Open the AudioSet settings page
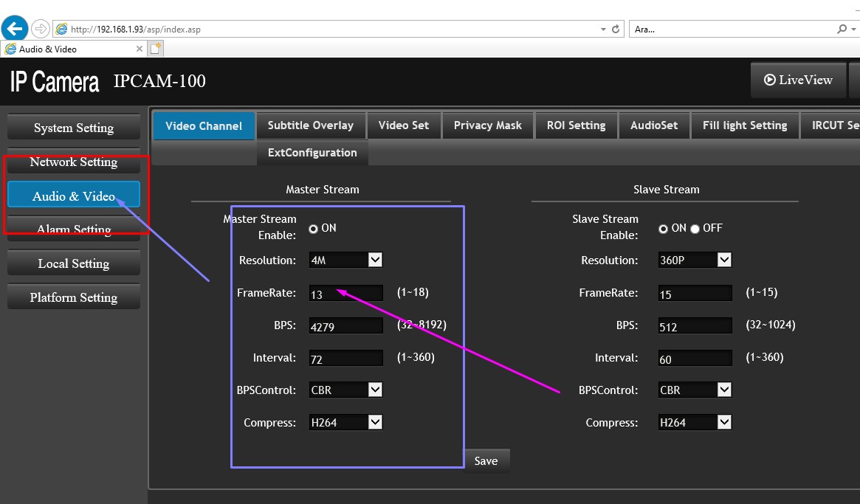The height and width of the screenshot is (504, 860). tap(654, 125)
